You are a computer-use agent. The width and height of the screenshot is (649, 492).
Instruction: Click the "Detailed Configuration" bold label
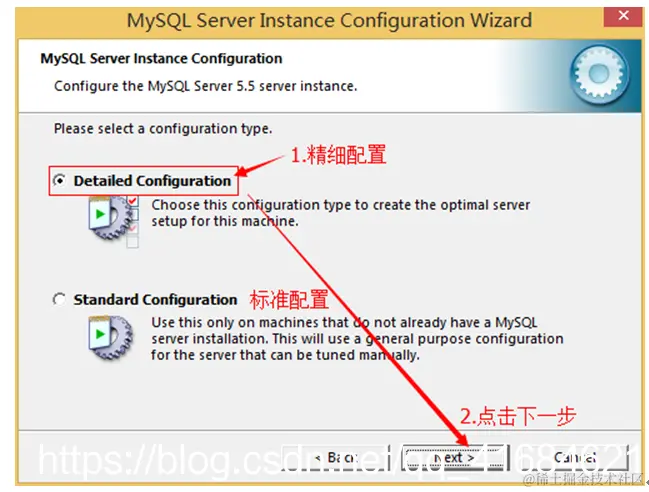pyautogui.click(x=152, y=181)
